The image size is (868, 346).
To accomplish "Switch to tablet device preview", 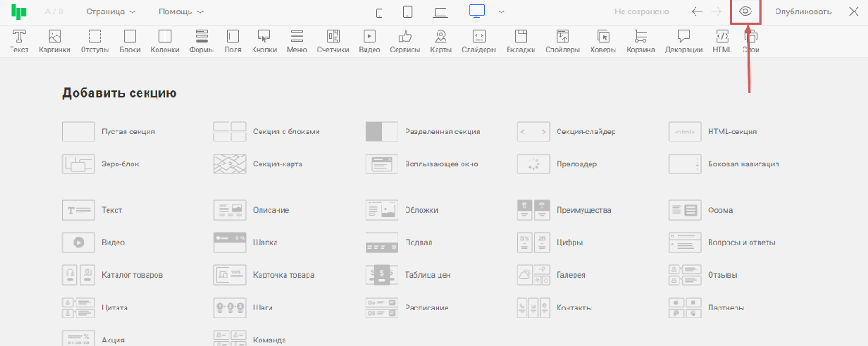I will pos(408,12).
